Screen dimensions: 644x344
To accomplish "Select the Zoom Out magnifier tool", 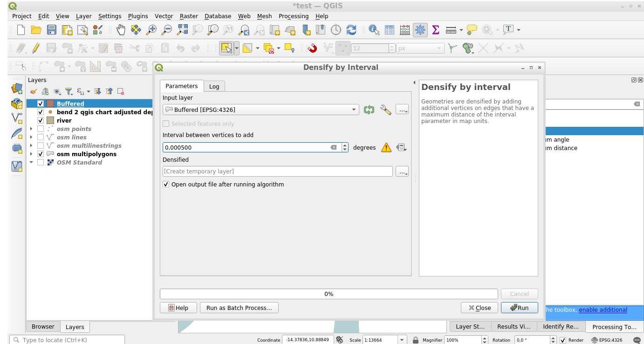I will (x=167, y=30).
